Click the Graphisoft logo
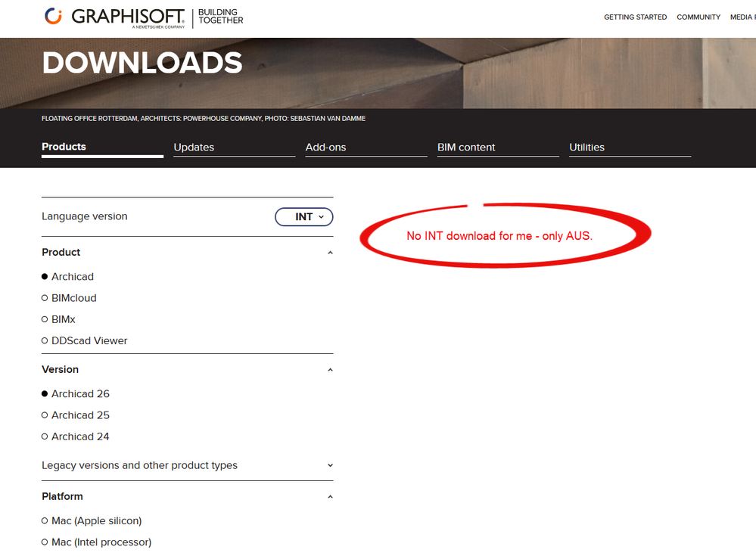 pyautogui.click(x=115, y=17)
